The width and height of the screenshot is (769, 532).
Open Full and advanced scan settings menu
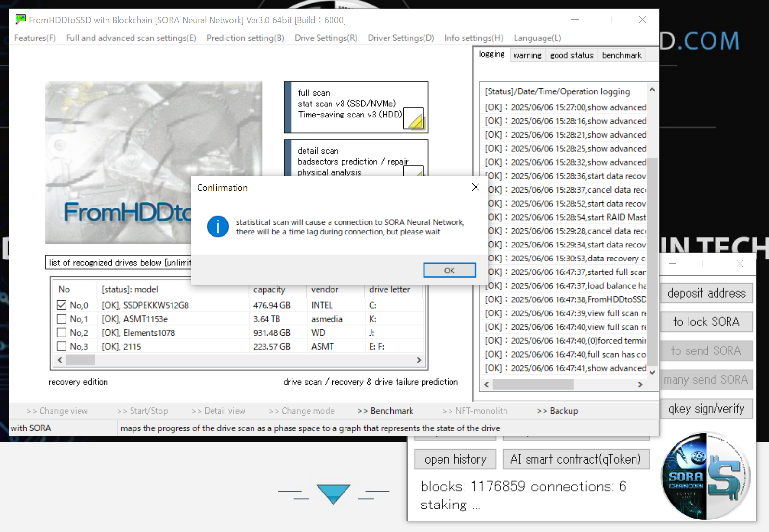131,38
